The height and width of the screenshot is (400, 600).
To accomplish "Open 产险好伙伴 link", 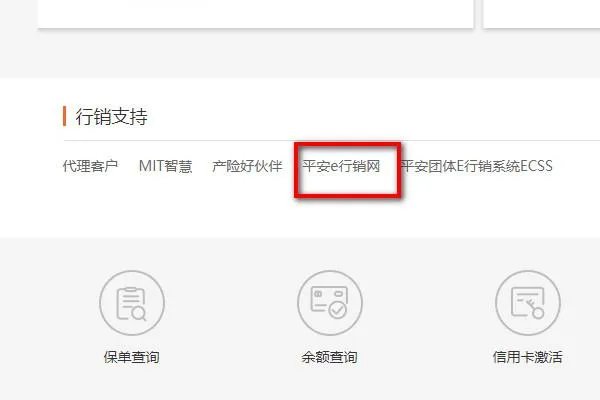I will tap(247, 166).
